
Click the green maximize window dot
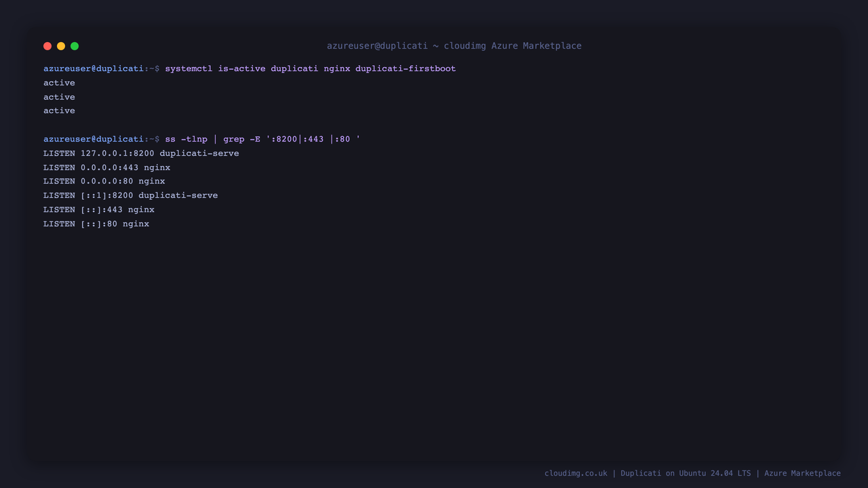click(x=75, y=46)
